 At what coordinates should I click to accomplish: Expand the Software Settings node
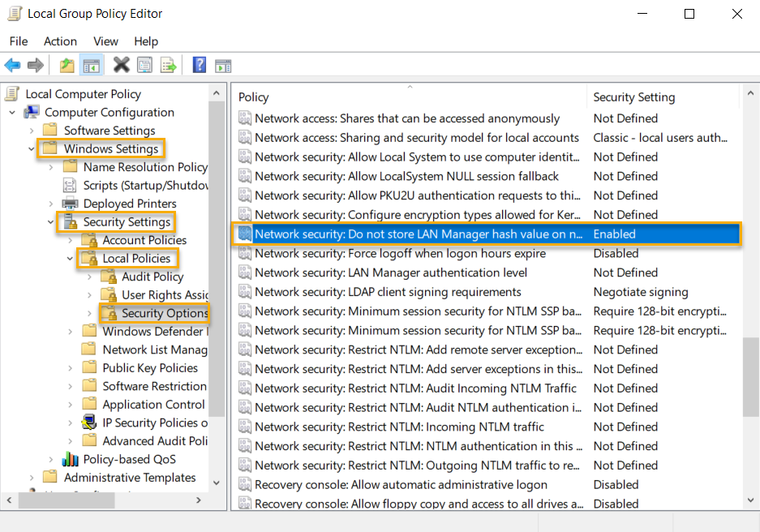click(31, 130)
